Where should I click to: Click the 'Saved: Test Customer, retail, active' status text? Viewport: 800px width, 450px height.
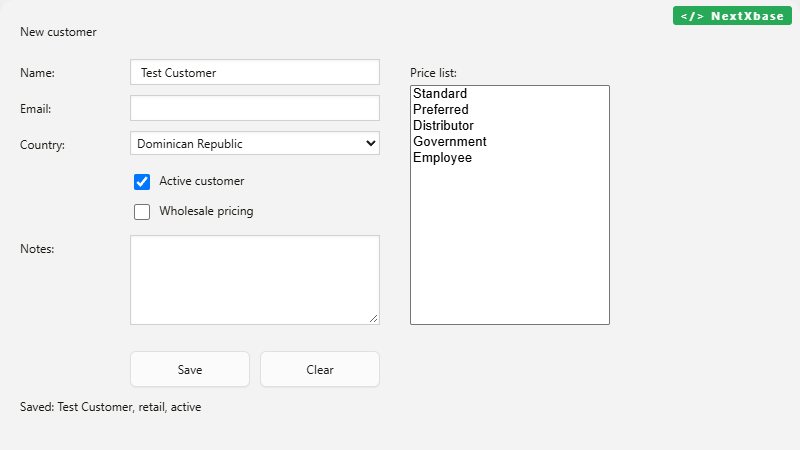coord(111,407)
